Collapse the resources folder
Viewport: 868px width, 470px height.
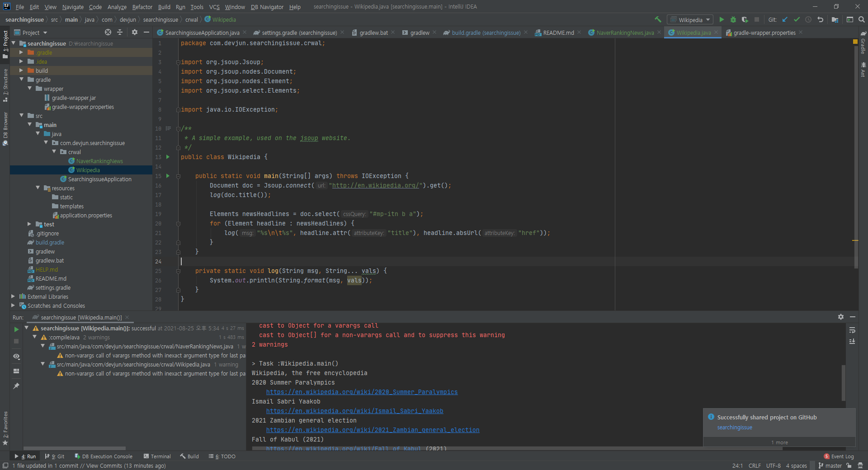click(38, 188)
